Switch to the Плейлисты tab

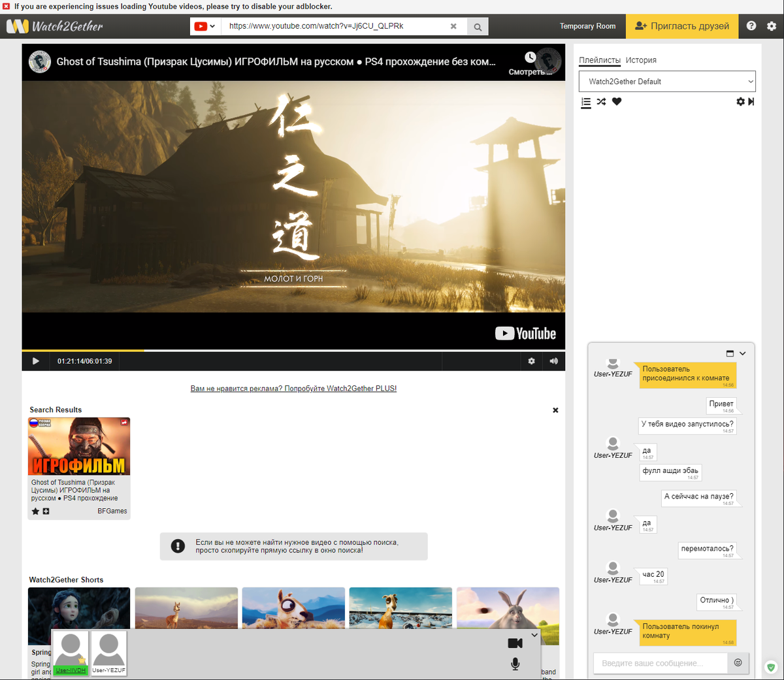coord(600,60)
